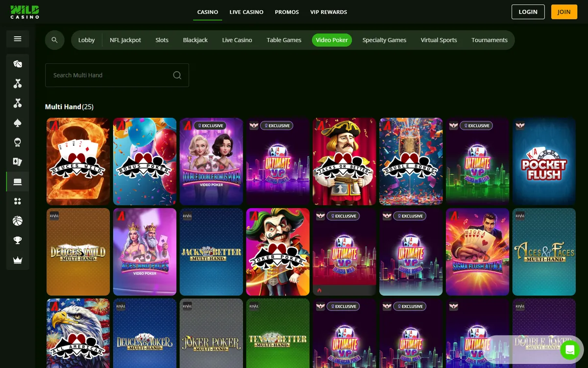The height and width of the screenshot is (368, 588).
Task: Open the Specialty Games category tab
Action: tap(384, 40)
